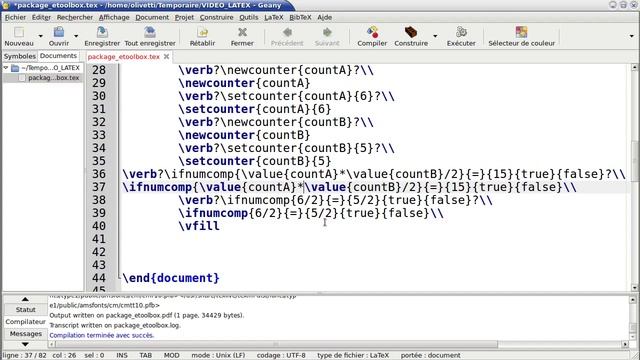Click the \end{document} line
The image size is (640, 360).
171,278
